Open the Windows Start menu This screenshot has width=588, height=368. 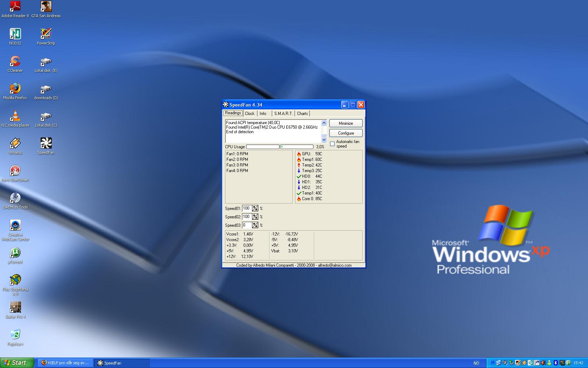point(17,363)
